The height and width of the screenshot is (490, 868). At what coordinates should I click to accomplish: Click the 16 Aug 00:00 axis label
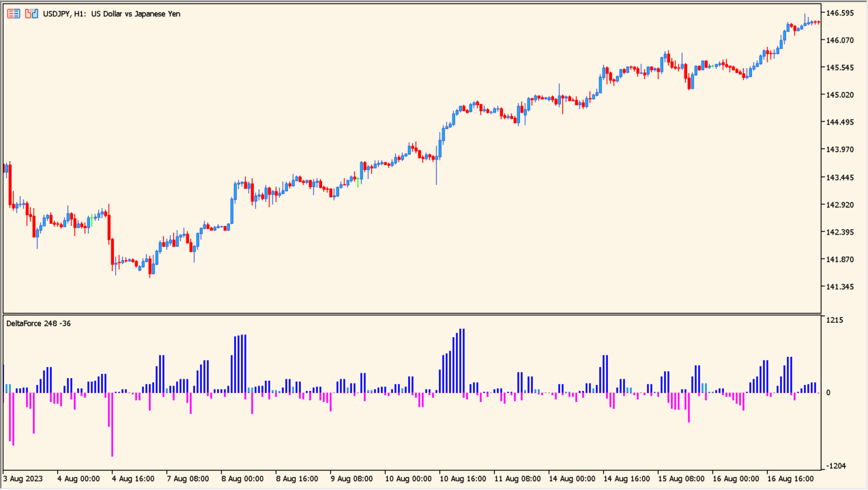[x=736, y=479]
